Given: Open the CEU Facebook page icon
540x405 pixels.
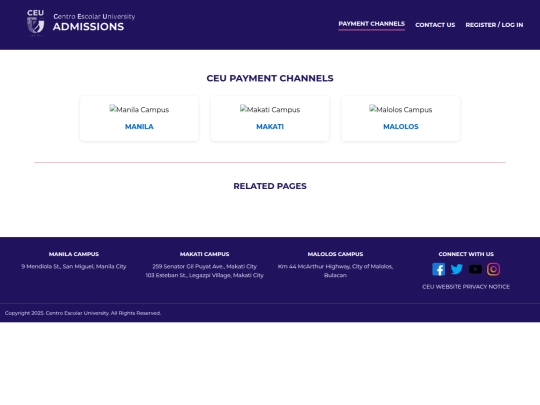Looking at the screenshot, I should pyautogui.click(x=438, y=269).
